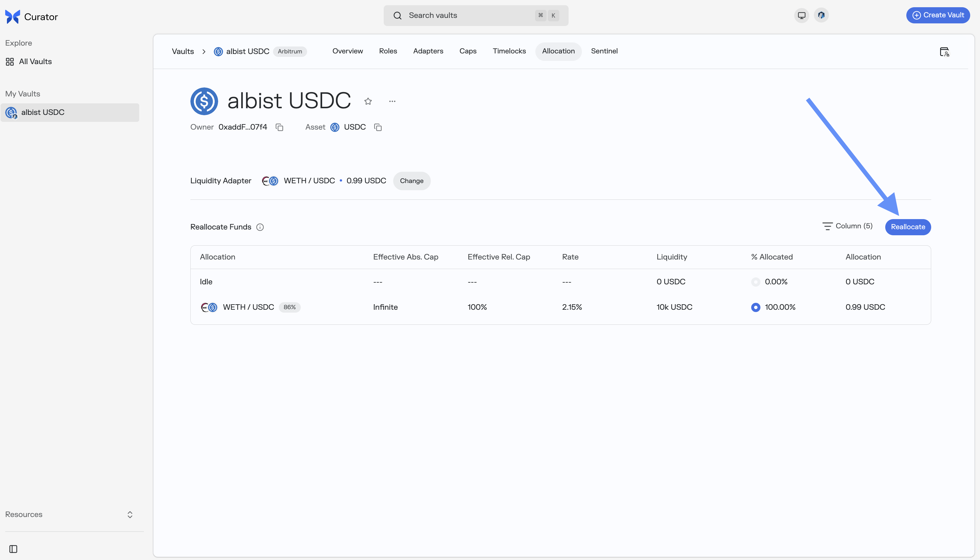This screenshot has height=560, width=980.
Task: Click the Arbitrum network icon top right
Action: pos(821,15)
